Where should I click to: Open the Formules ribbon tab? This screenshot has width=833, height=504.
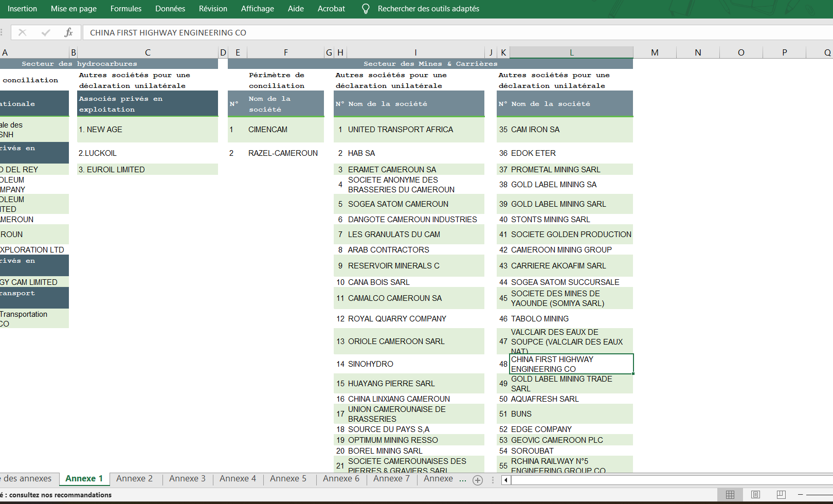pyautogui.click(x=126, y=9)
